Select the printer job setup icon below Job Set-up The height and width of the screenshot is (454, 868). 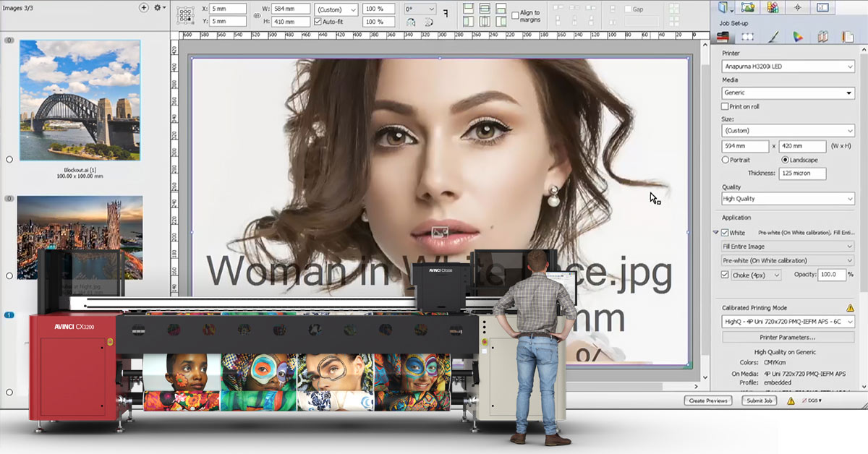(x=723, y=35)
